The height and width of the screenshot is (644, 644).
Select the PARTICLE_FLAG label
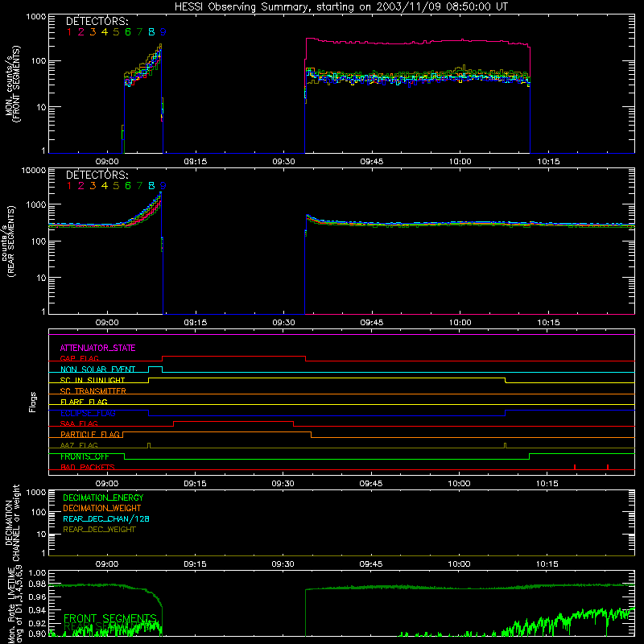(90, 435)
